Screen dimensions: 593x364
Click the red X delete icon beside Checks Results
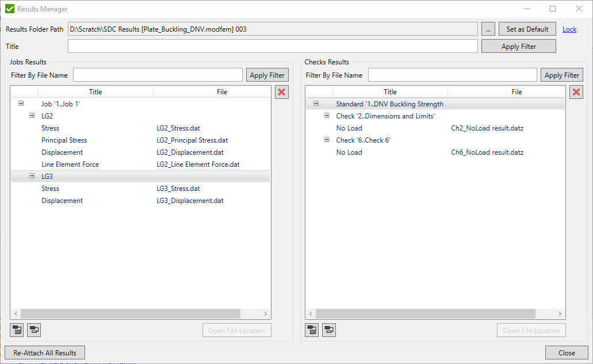[576, 93]
